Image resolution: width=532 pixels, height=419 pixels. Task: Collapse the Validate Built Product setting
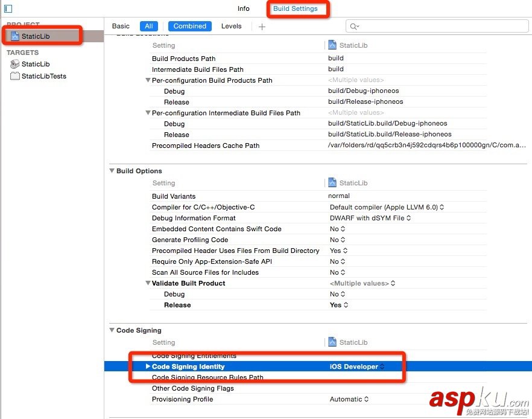pos(148,283)
